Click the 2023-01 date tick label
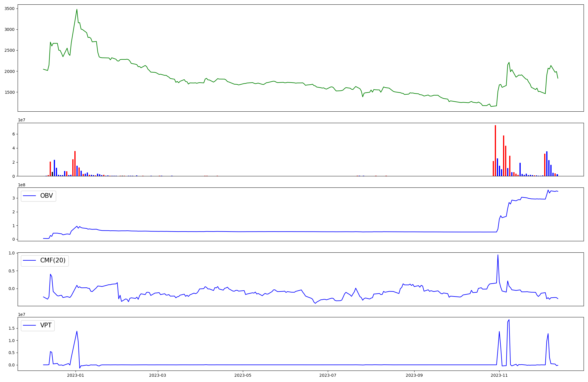This screenshot has height=382, width=588. coord(76,375)
